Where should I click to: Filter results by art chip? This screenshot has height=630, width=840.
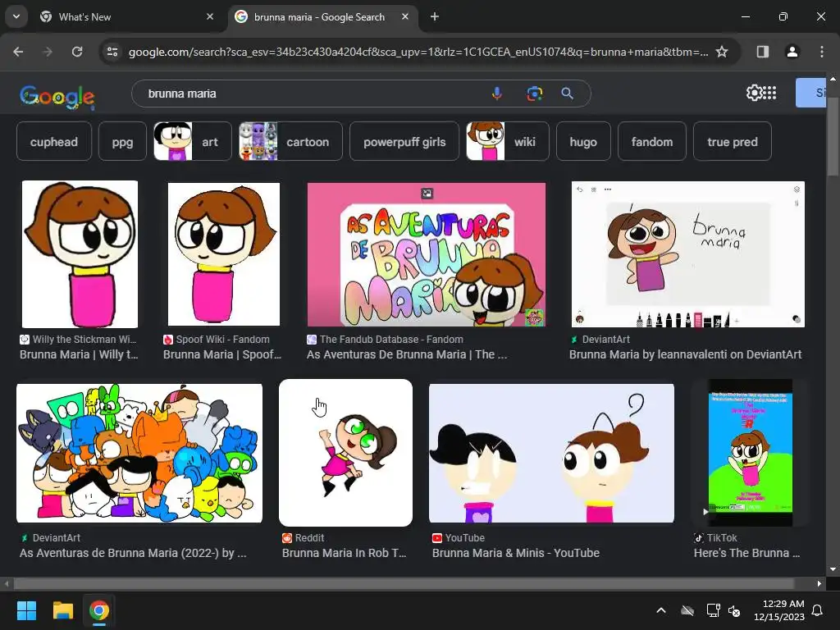[x=193, y=141]
